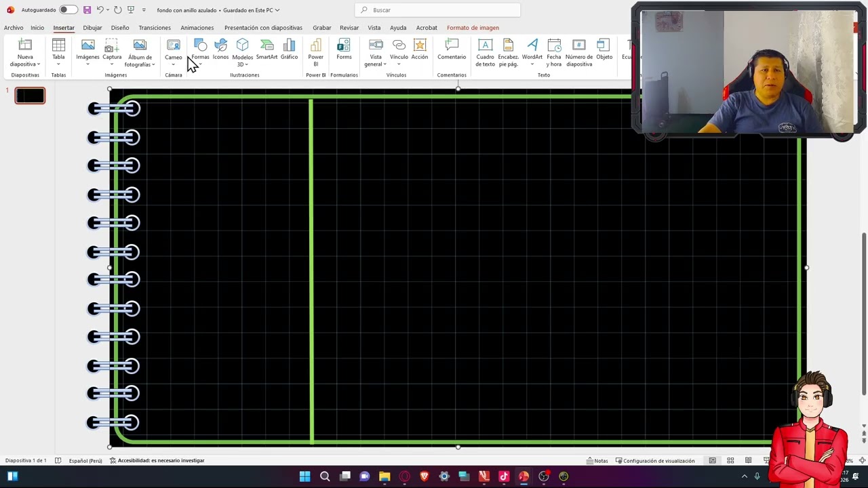
Task: Click the Power BI icon
Action: point(315,53)
